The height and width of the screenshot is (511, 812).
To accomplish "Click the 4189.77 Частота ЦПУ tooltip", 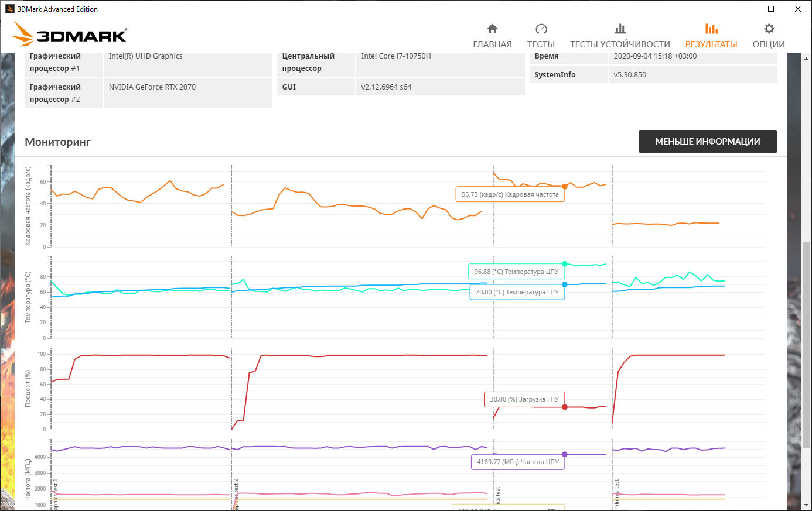I will click(518, 462).
